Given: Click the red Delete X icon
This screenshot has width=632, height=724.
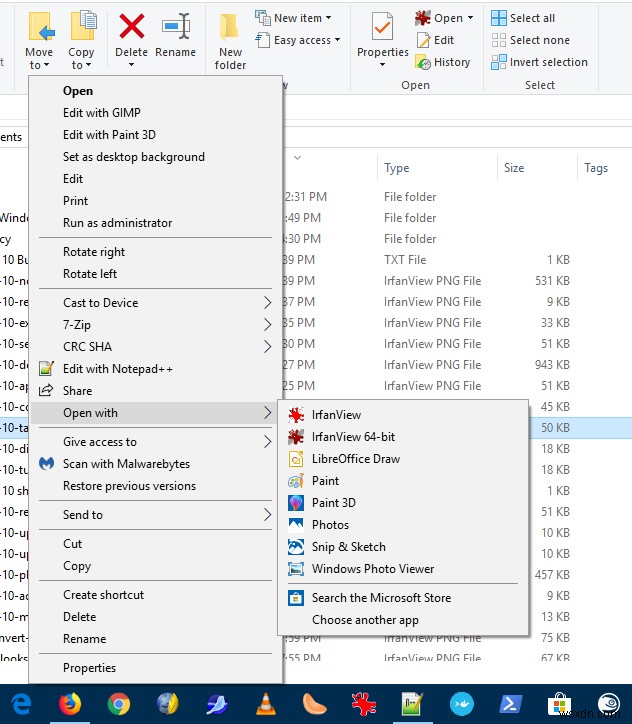Looking at the screenshot, I should tap(132, 26).
